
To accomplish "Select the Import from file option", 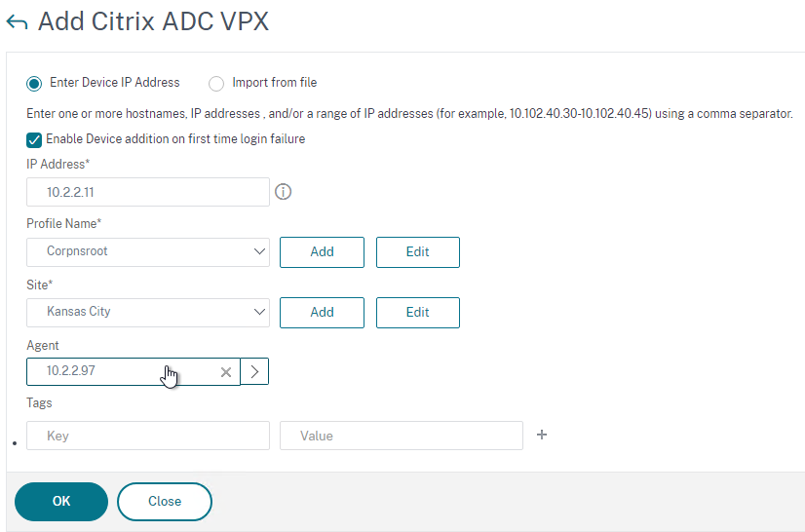I will point(215,84).
